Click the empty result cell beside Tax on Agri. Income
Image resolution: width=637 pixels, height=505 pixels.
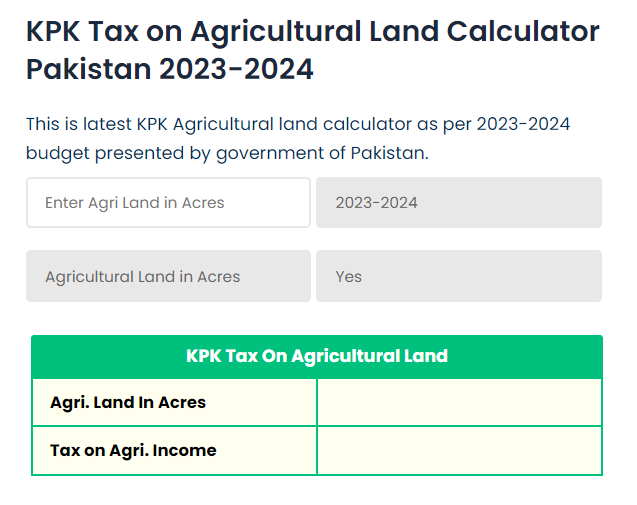click(459, 451)
